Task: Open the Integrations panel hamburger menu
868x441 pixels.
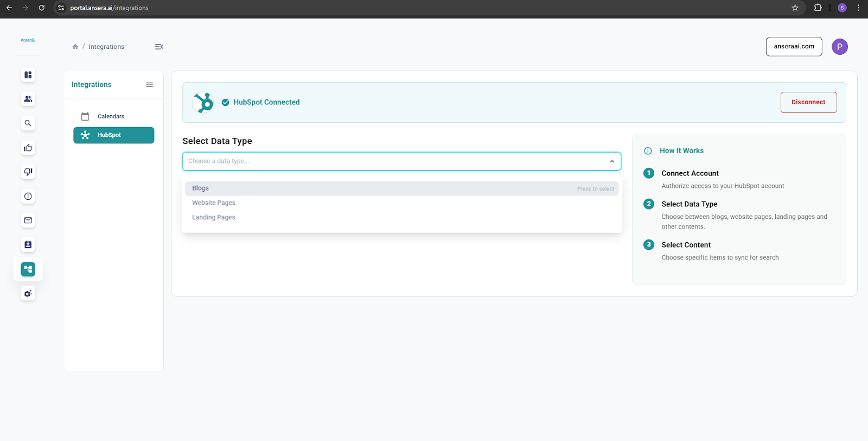Action: (149, 85)
